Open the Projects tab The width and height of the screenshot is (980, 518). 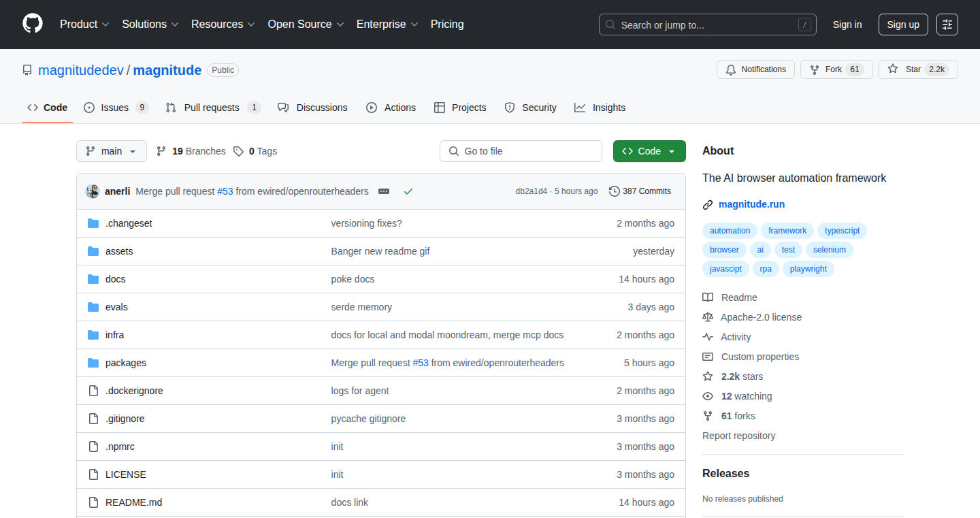pyautogui.click(x=460, y=108)
